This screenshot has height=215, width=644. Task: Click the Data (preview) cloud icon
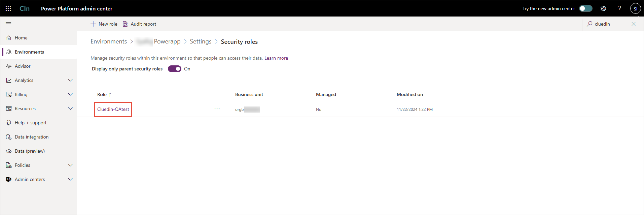point(9,151)
